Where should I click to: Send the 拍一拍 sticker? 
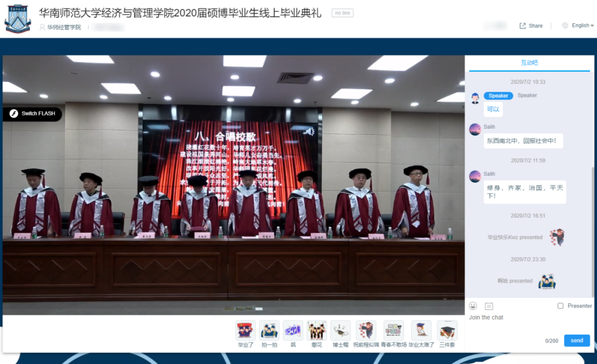point(269,330)
